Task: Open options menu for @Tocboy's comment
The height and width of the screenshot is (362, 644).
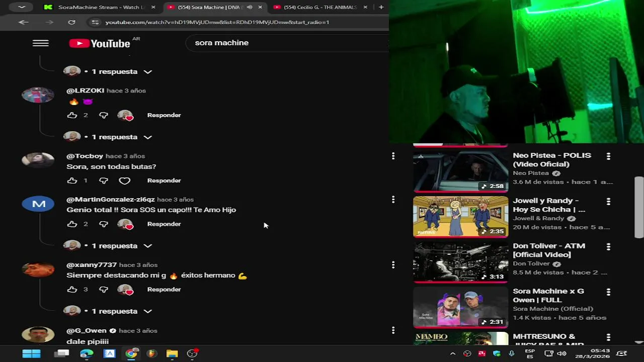Action: click(393, 156)
